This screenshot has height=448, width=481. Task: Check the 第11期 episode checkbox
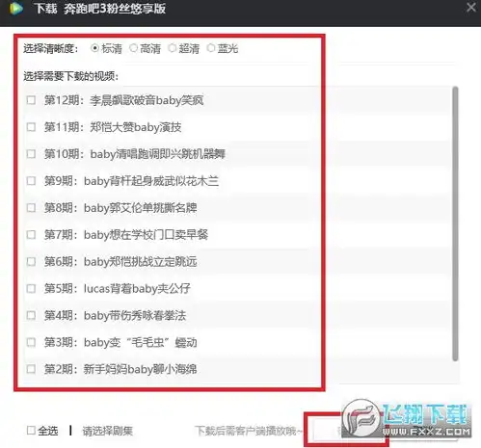(x=31, y=127)
